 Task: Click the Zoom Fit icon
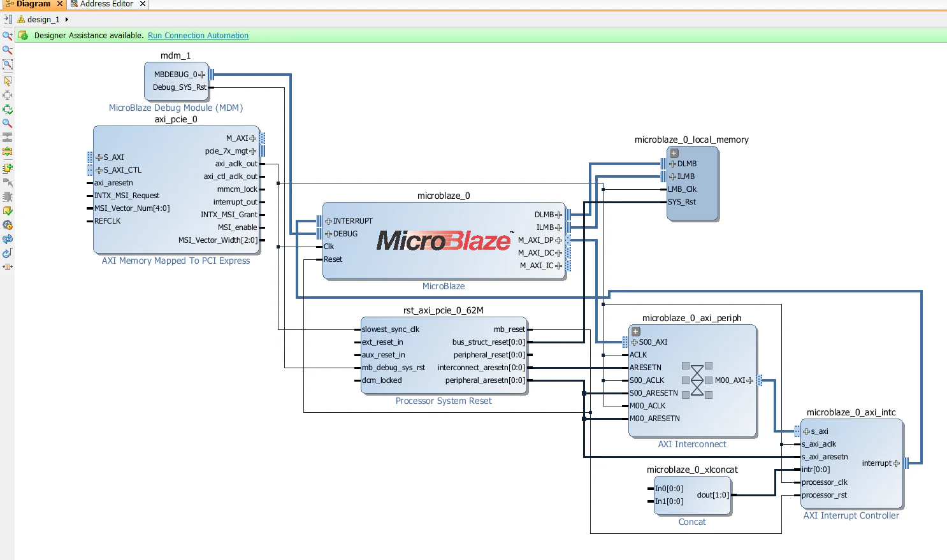pyautogui.click(x=7, y=64)
